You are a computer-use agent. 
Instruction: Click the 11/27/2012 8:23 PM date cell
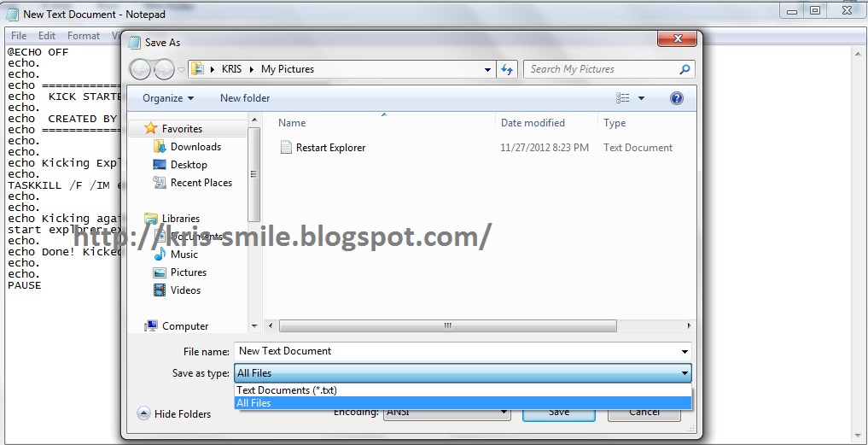[545, 148]
